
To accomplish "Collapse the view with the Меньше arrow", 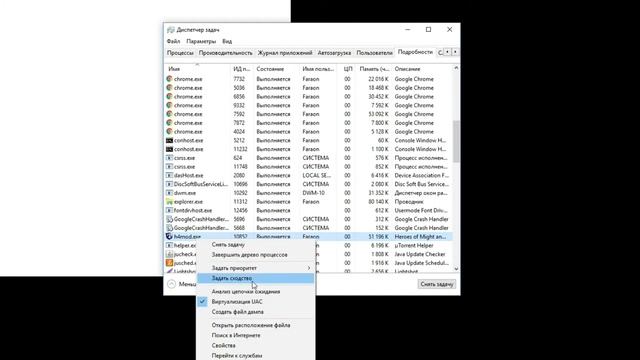I will [171, 284].
